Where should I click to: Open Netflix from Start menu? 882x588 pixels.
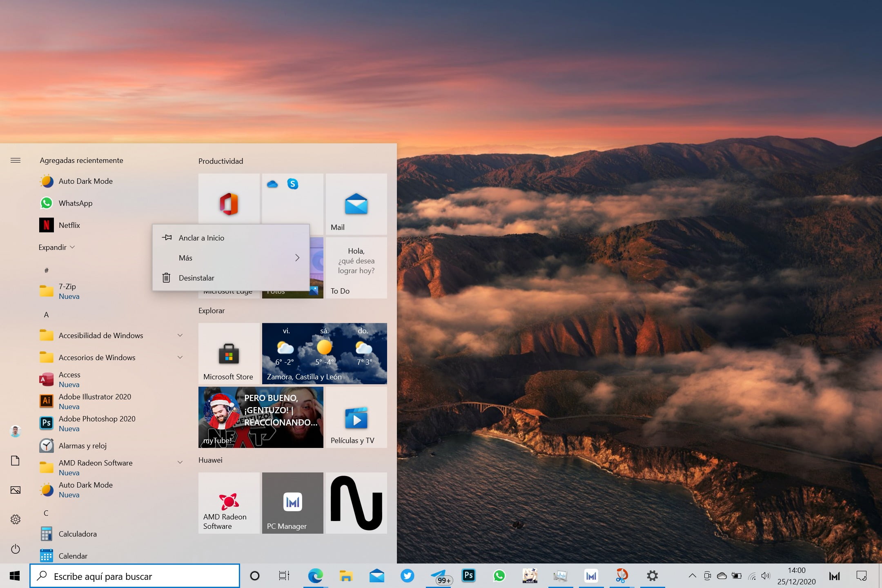pos(69,225)
